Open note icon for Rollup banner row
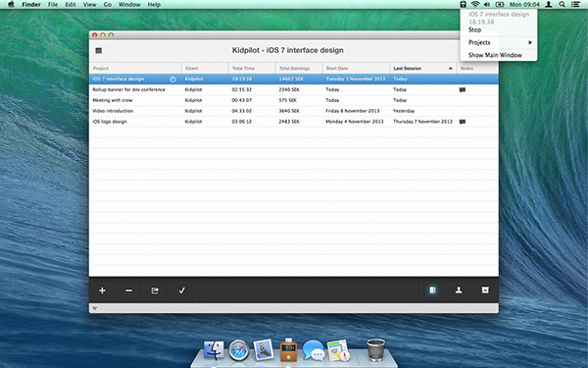This screenshot has width=588, height=368. 463,89
